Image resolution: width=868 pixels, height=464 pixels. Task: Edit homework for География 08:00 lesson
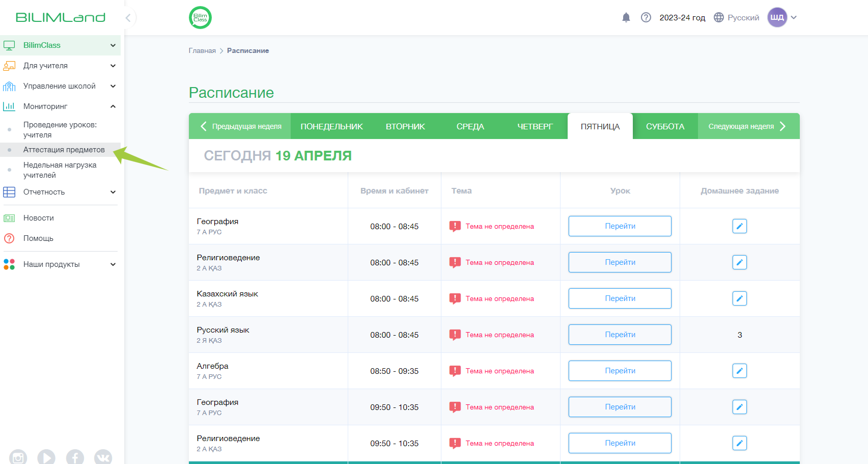coord(739,226)
